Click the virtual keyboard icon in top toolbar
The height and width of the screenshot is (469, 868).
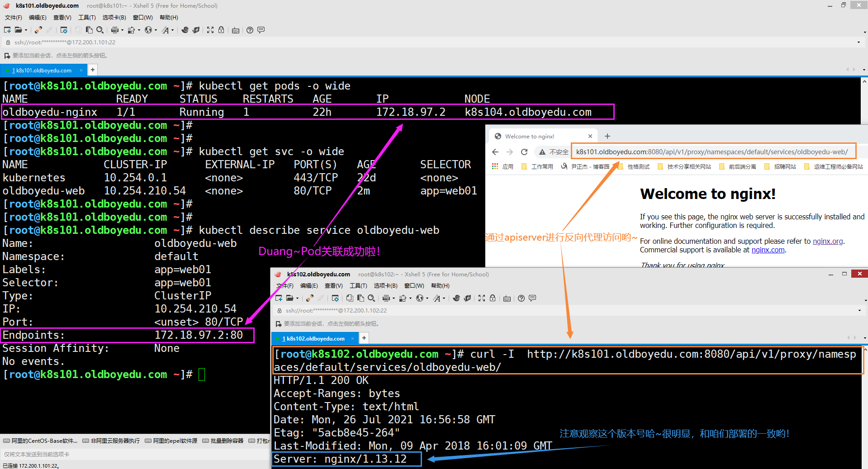point(236,30)
